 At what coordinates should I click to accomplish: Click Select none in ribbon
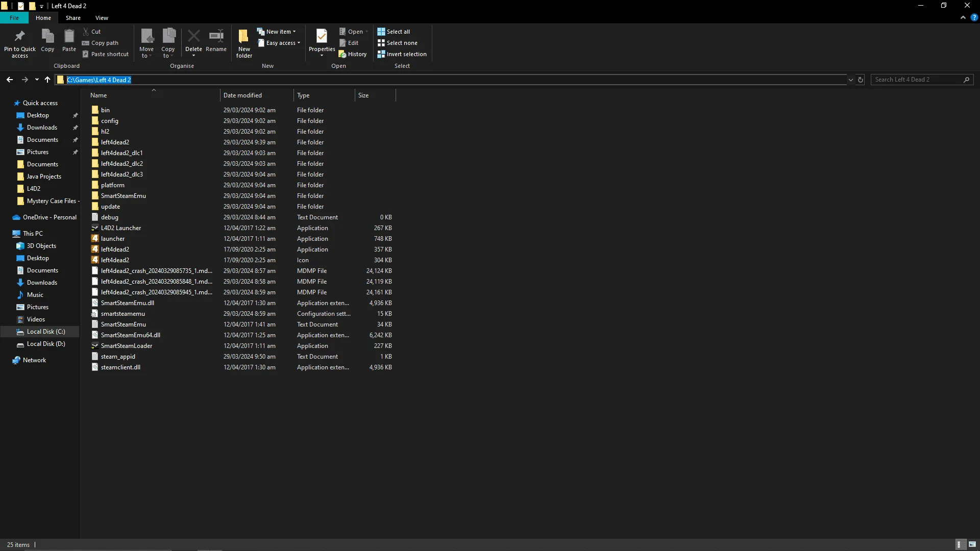click(397, 43)
